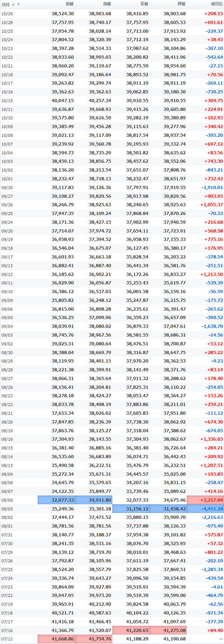Click the change value +1,213.50

click(x=212, y=275)
